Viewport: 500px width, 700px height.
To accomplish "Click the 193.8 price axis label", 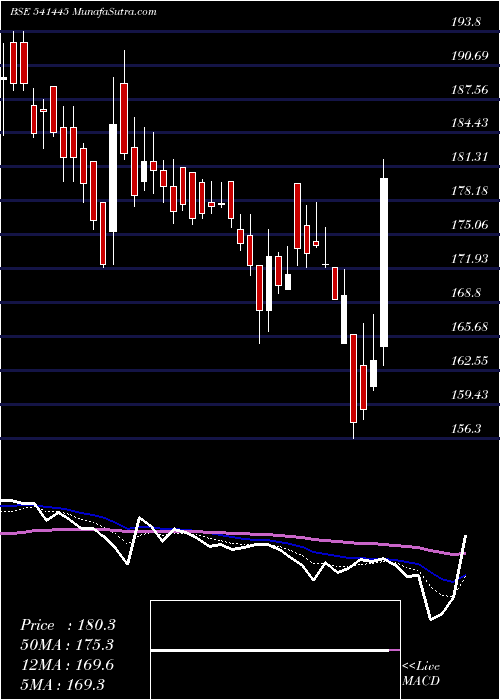I will point(466,22).
